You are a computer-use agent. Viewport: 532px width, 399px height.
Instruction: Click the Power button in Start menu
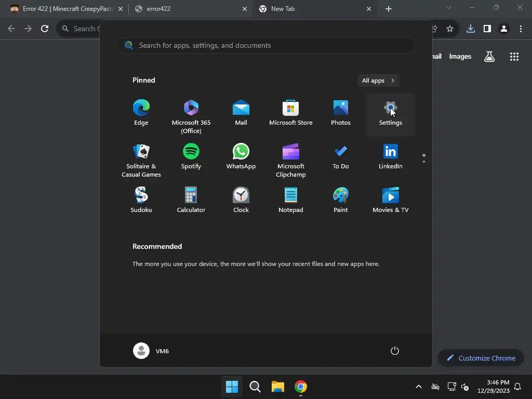(395, 351)
